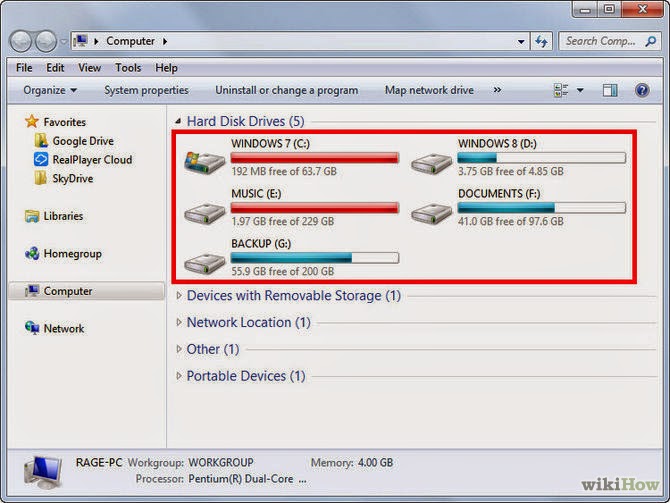This screenshot has height=503, width=670.
Task: Click the WINDOWS 7 (C:) drive icon
Action: point(204,163)
